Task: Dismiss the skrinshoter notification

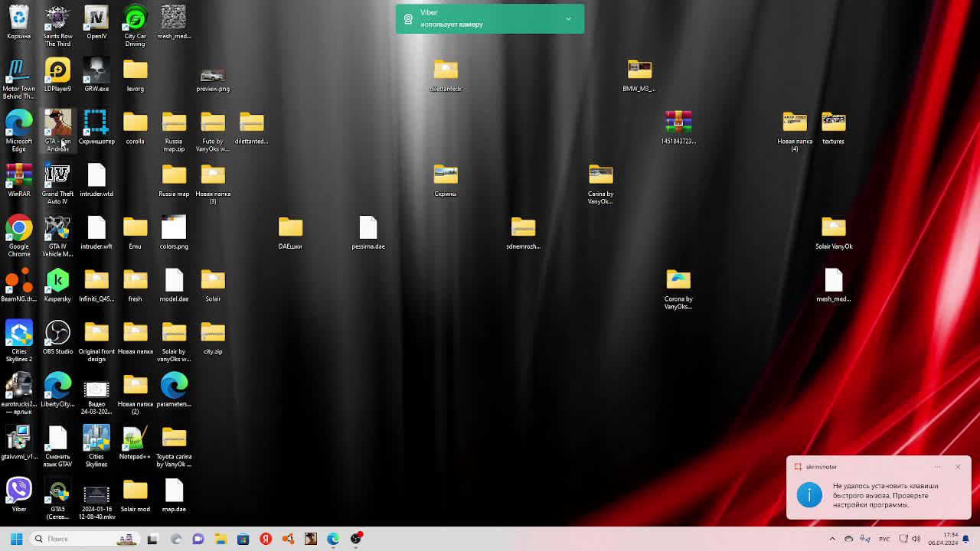Action: [957, 467]
